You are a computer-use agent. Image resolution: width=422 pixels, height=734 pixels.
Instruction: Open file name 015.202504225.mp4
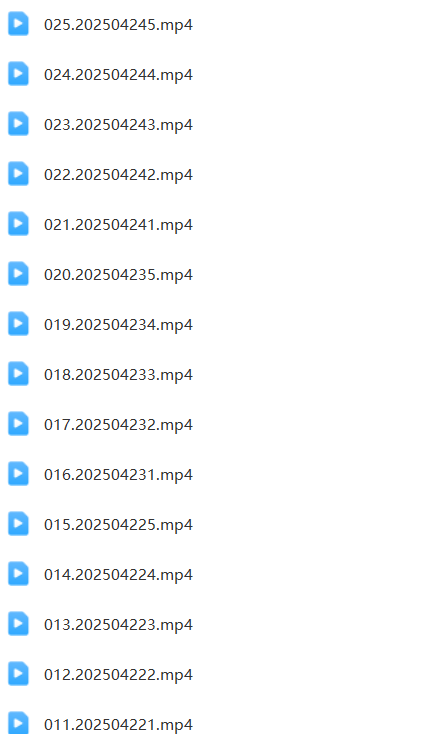[118, 524]
